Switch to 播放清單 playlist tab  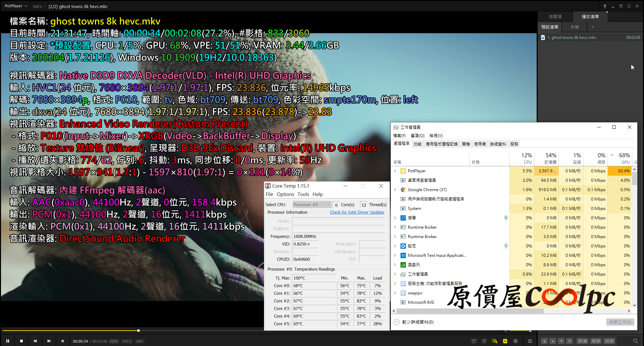(590, 16)
